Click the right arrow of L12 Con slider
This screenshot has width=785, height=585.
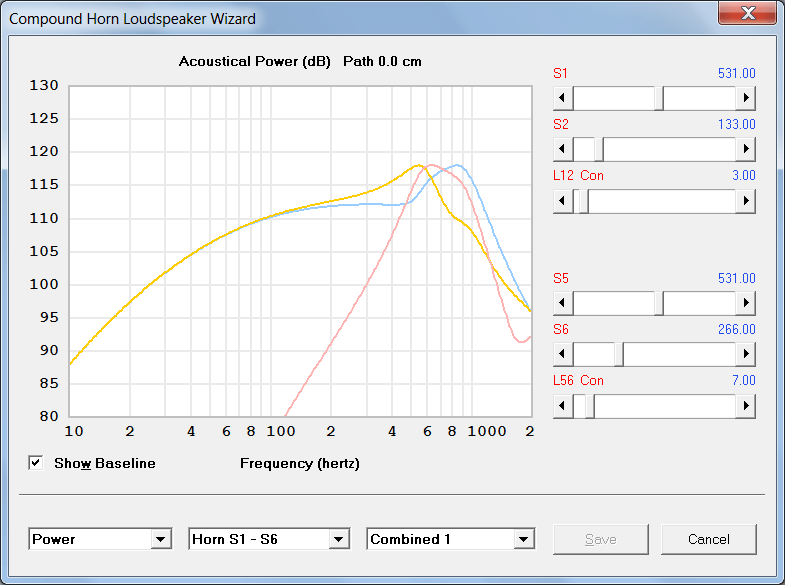745,201
